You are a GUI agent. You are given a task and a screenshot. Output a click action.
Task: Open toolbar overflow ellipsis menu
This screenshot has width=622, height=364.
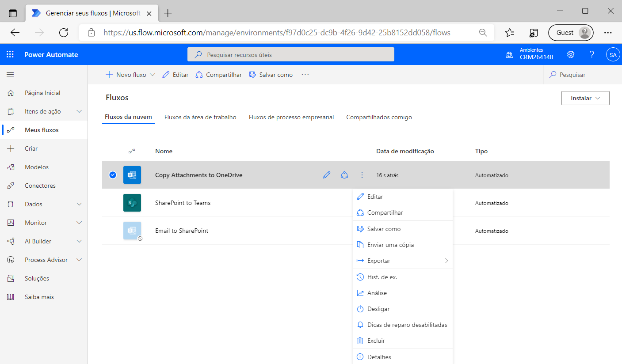(305, 75)
